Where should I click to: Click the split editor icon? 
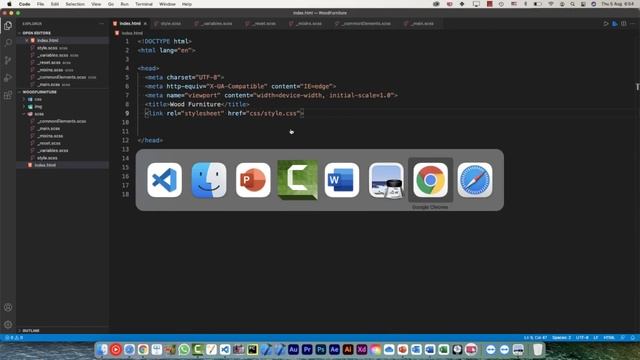click(x=624, y=24)
